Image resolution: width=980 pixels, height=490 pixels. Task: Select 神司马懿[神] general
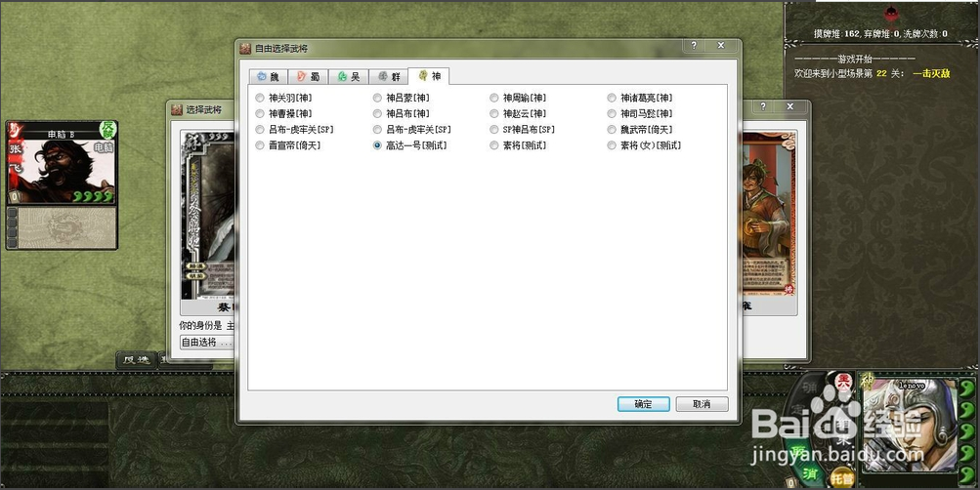click(x=640, y=113)
